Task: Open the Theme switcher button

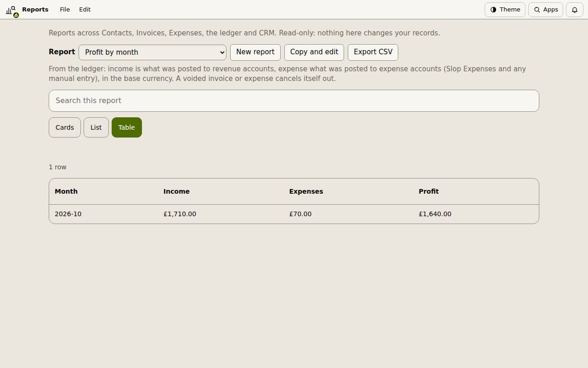Action: pyautogui.click(x=505, y=10)
